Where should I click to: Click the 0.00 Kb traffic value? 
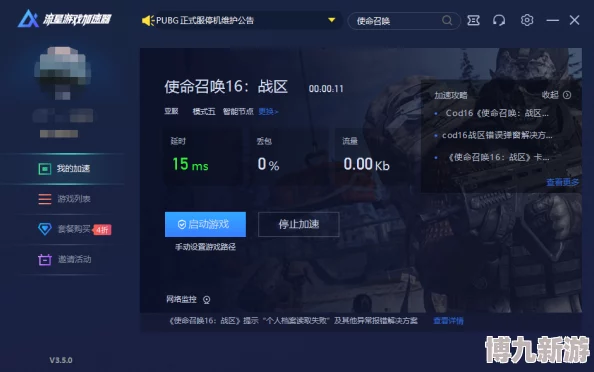point(366,164)
